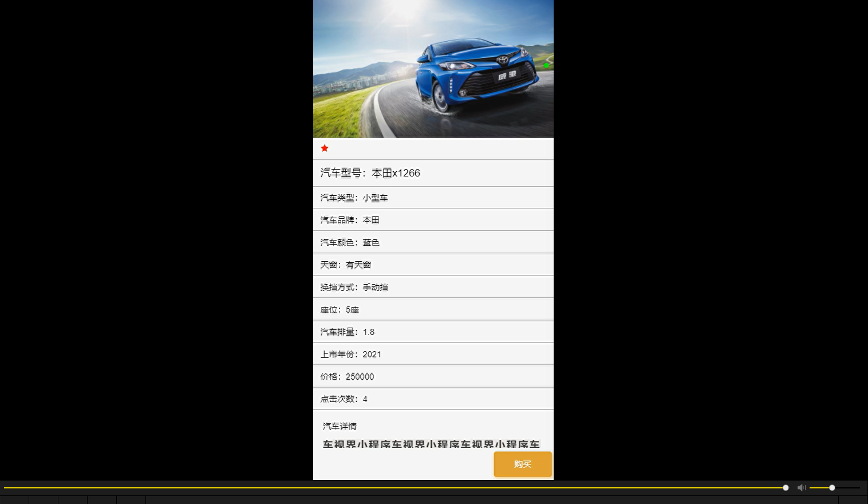Select the 换挡方式 手动挡 row
Viewport: 868px width, 504px height.
tap(433, 286)
